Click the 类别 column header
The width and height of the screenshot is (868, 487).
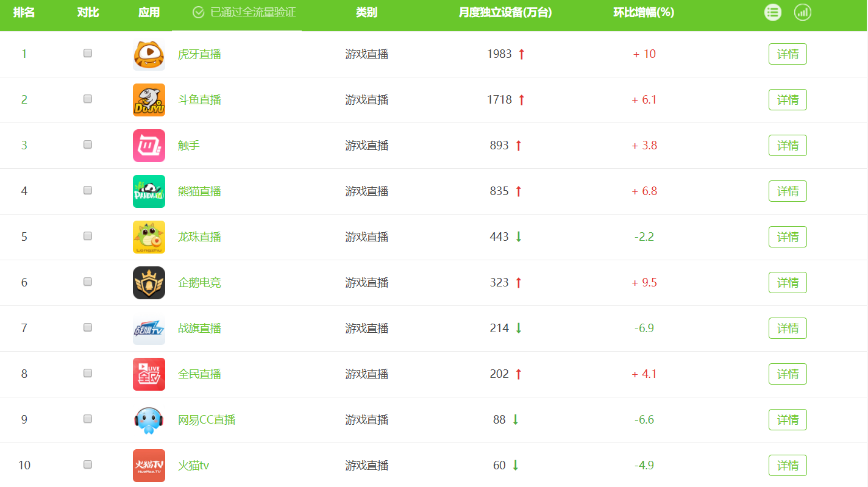366,13
